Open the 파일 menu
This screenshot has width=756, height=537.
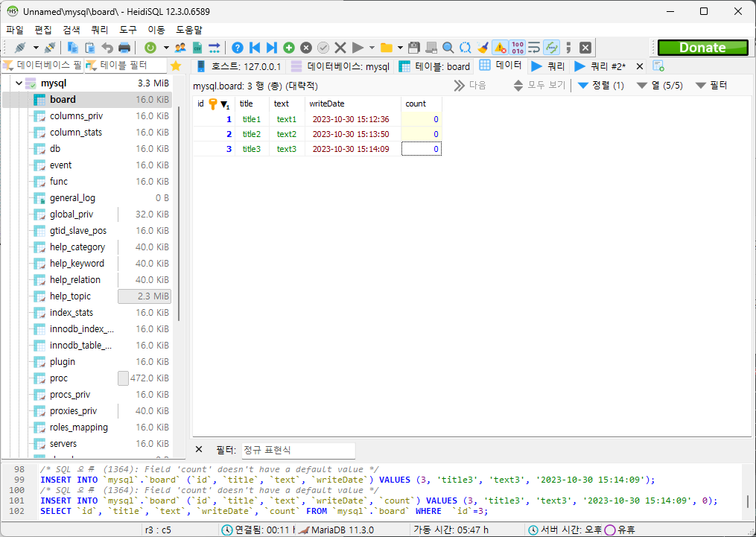[x=15, y=30]
